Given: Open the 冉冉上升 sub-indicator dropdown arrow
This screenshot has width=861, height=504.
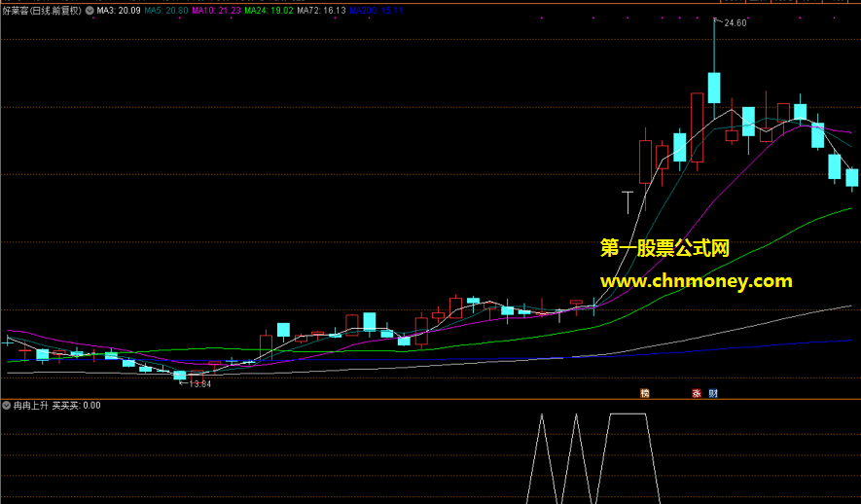Looking at the screenshot, I should click(x=6, y=406).
